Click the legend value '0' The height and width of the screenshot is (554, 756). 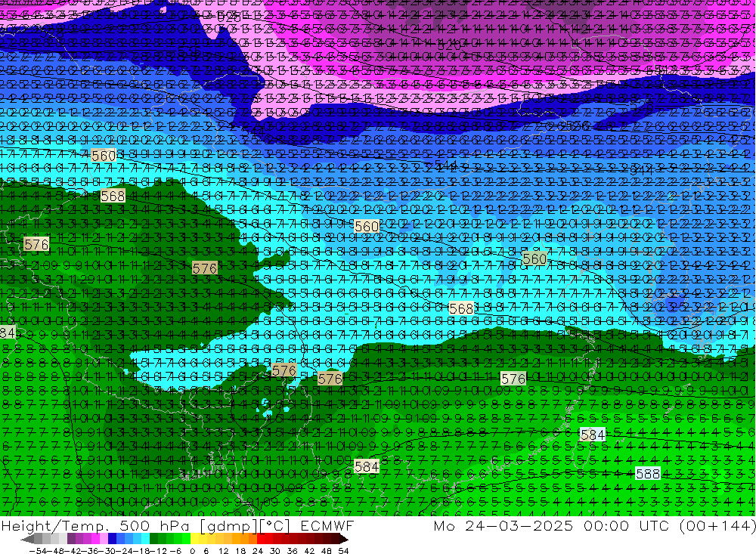tap(192, 551)
